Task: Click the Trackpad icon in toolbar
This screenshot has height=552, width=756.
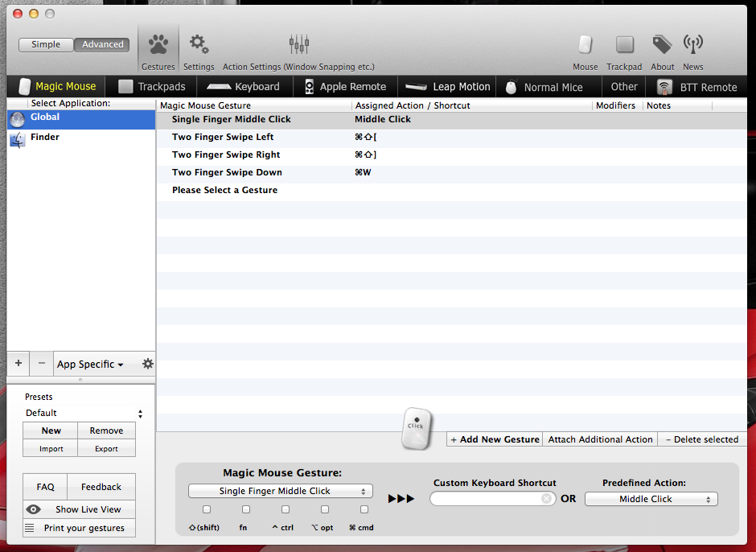Action: [624, 45]
